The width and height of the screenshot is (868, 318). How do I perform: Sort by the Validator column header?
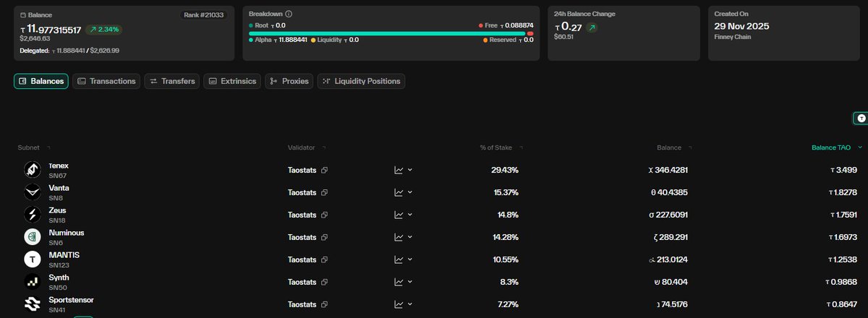tap(305, 147)
